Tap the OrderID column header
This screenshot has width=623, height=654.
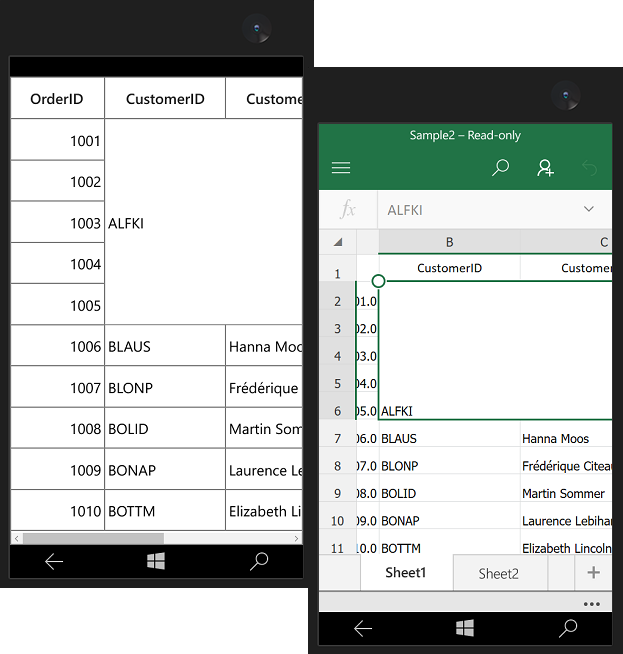(x=57, y=98)
